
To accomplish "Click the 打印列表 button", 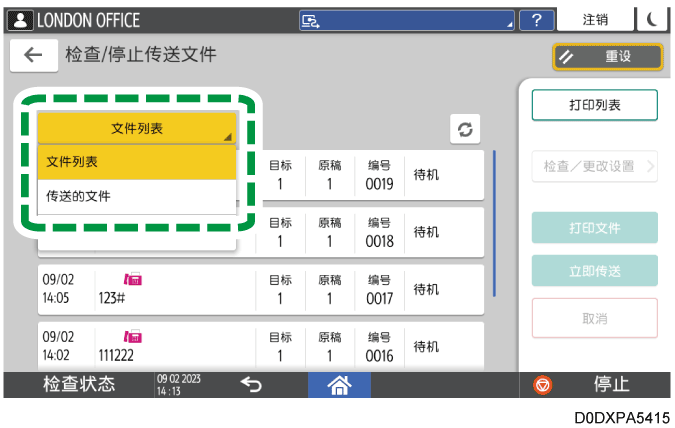I will 594,105.
